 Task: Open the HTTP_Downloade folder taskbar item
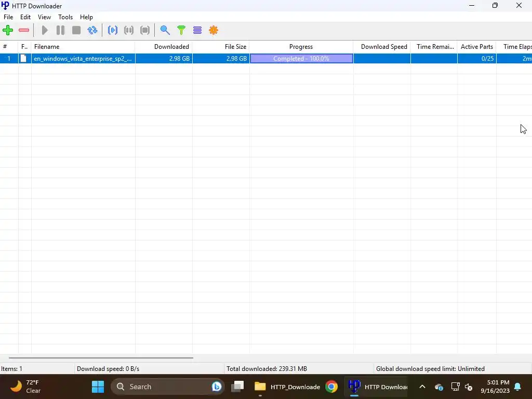click(287, 387)
